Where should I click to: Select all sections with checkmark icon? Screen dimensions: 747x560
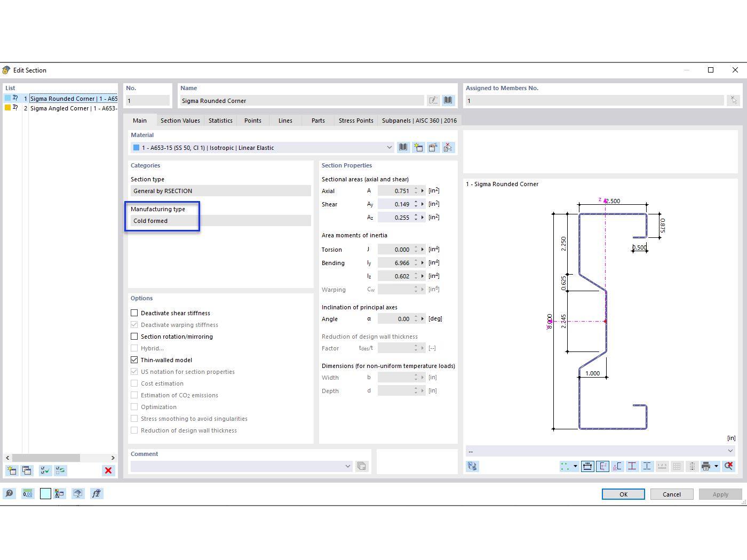[45, 470]
